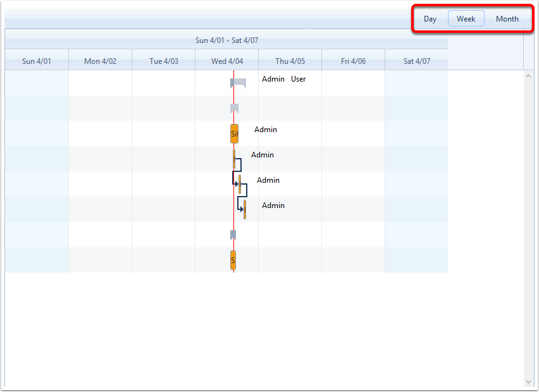Screen dimensions: 539x392
Task: Click the Sun 4/01 - Sat 4/07 week header
Action: point(226,40)
